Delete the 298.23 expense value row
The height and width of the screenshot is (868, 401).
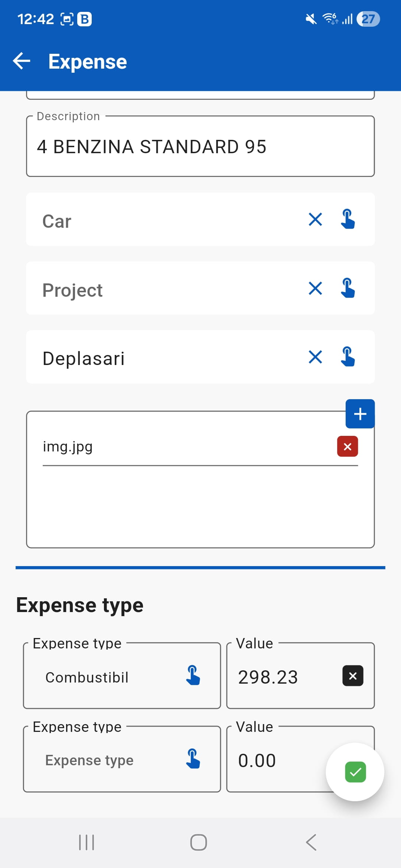click(353, 676)
